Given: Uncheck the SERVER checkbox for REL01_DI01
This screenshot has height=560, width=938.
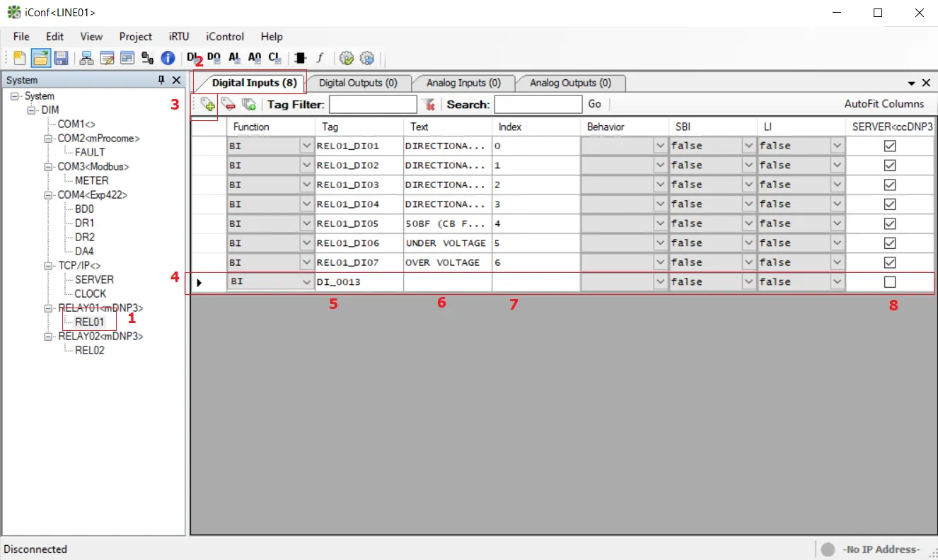Looking at the screenshot, I should [x=890, y=146].
